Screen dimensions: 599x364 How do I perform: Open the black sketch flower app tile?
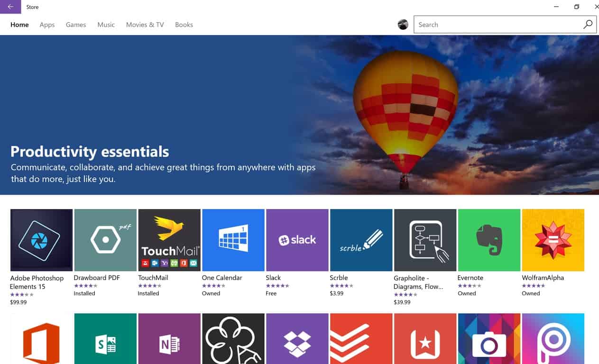(233, 338)
